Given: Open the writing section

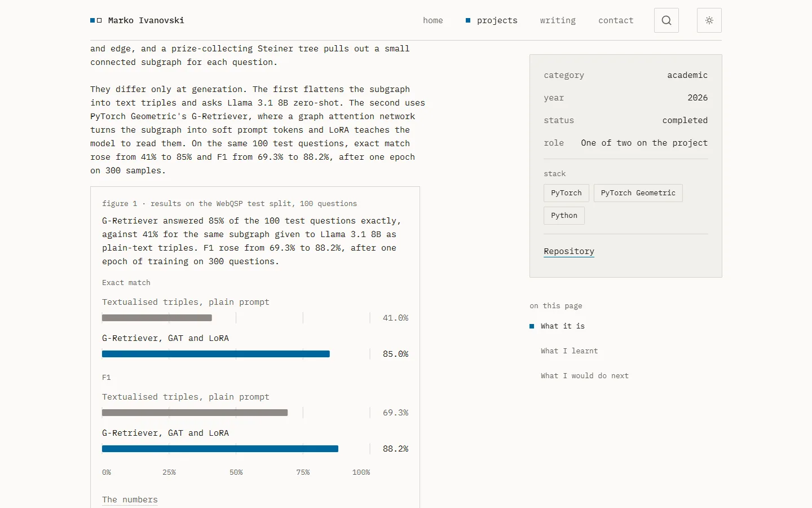Looking at the screenshot, I should click(558, 20).
